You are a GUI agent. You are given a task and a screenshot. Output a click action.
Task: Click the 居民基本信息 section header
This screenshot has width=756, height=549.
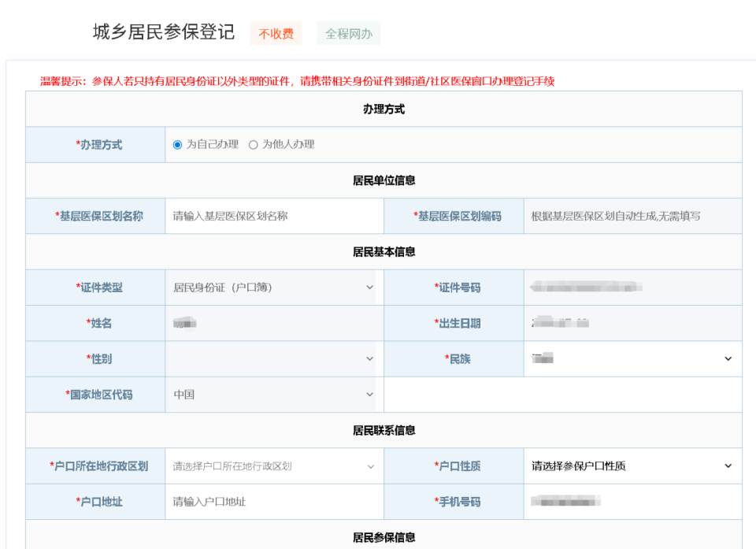tap(384, 250)
